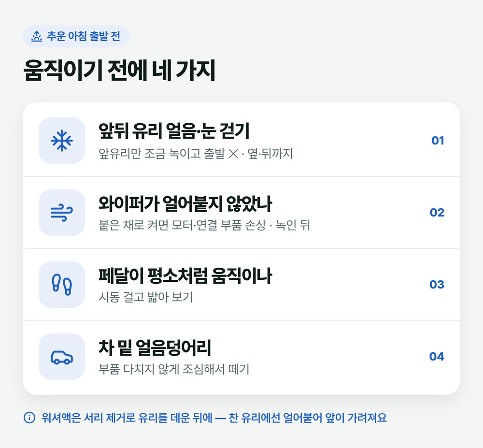Click the snowflake icon for ice removal
The width and height of the screenshot is (483, 448).
(x=62, y=141)
